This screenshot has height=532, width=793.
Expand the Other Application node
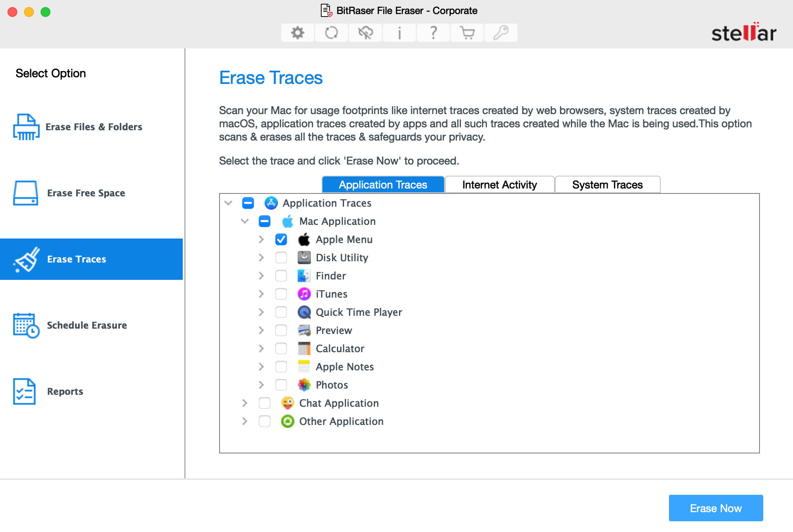click(244, 421)
